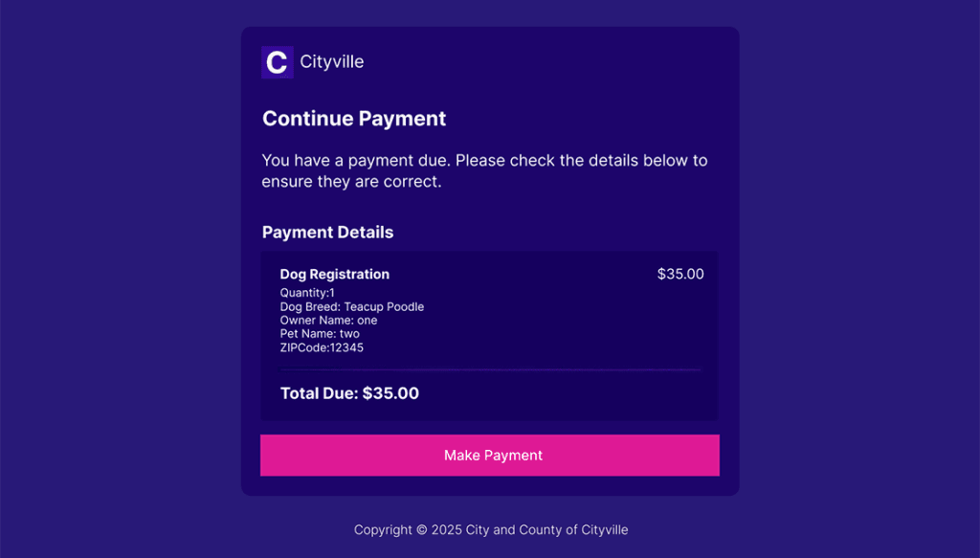The height and width of the screenshot is (558, 980).
Task: Click the ZIPCode:12345 line
Action: (x=322, y=348)
